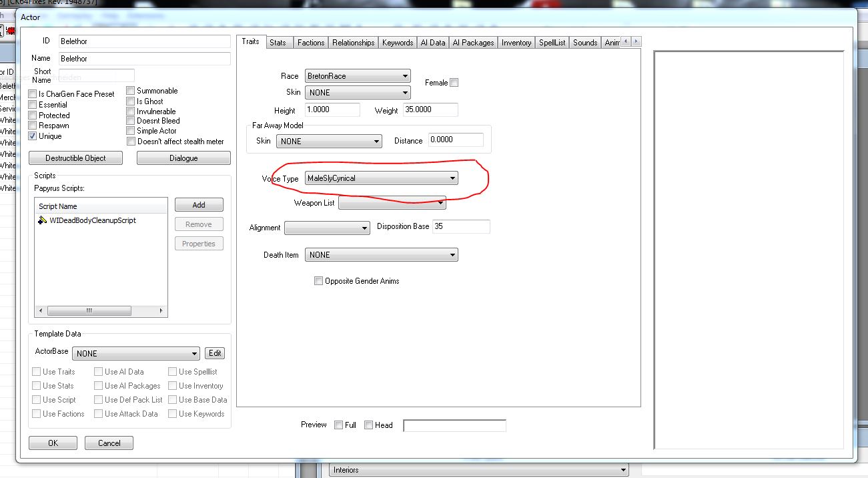The image size is (868, 478).
Task: Switch to the Stats tab
Action: (278, 43)
